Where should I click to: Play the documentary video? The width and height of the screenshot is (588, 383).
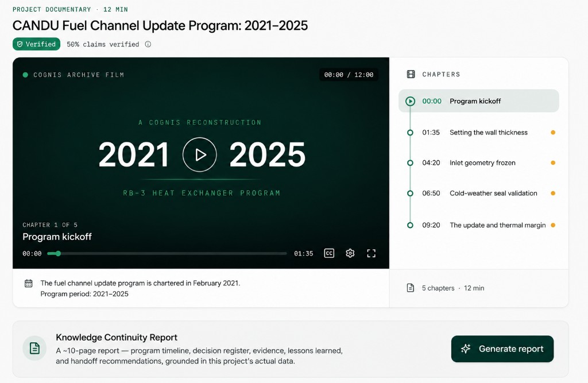point(199,154)
